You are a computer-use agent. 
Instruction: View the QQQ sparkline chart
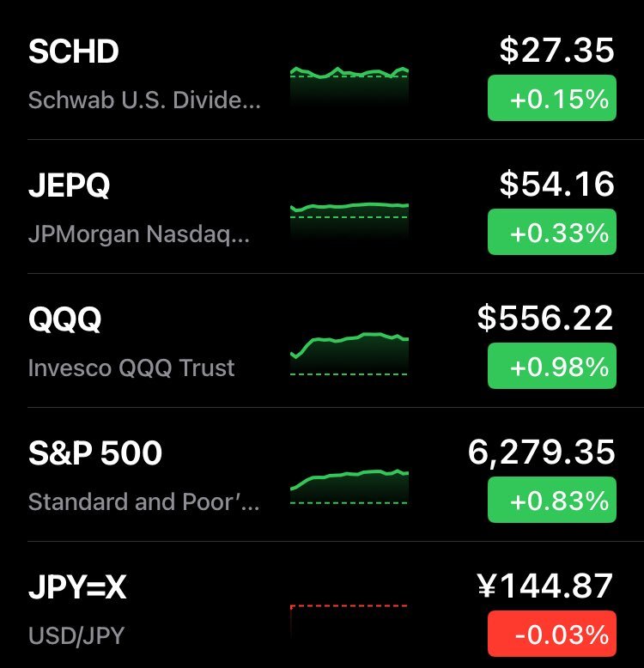[x=349, y=354]
